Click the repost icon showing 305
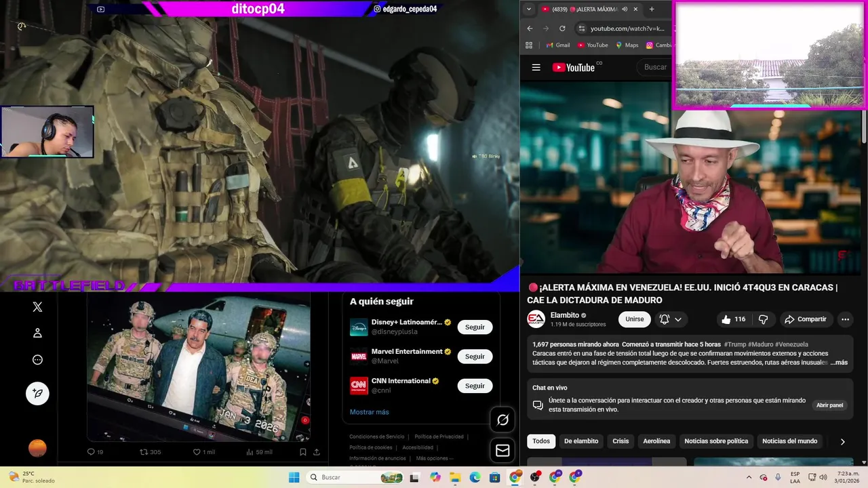Screen dimensions: 868x488 143,452
